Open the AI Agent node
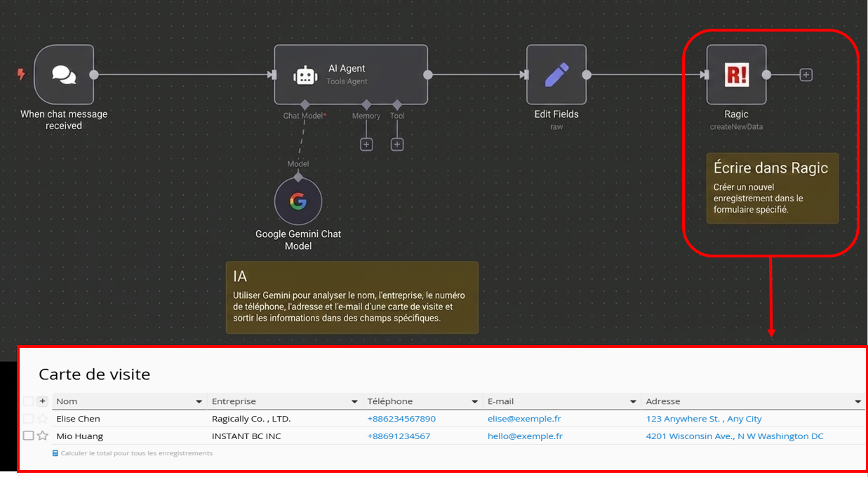868x477 pixels. click(350, 74)
